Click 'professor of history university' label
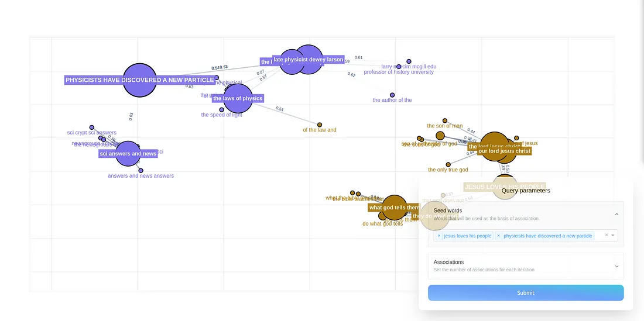This screenshot has width=644, height=321. 398,72
